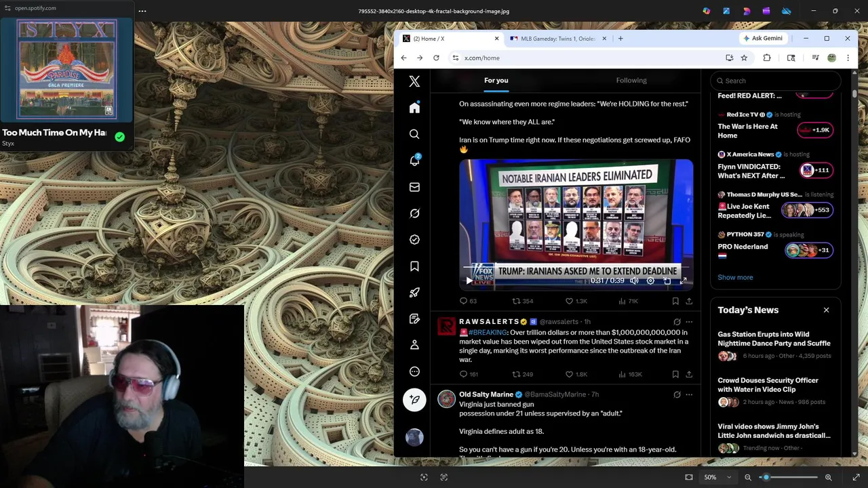Open Chrome three-dot menu

point(848,58)
